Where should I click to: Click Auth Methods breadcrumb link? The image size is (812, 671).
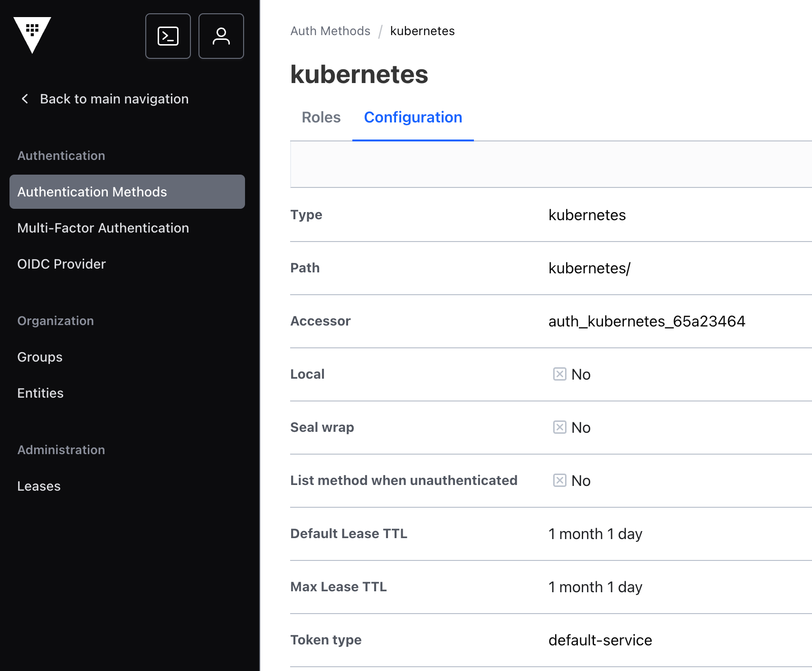point(330,31)
